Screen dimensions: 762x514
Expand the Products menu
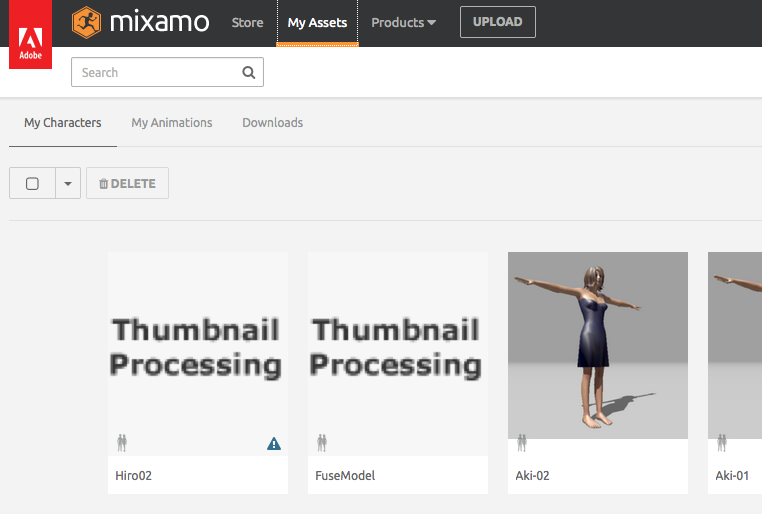point(403,23)
